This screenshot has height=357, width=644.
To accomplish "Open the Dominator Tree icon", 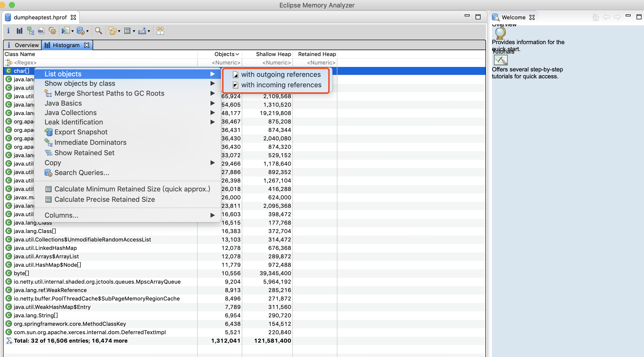I will 30,30.
